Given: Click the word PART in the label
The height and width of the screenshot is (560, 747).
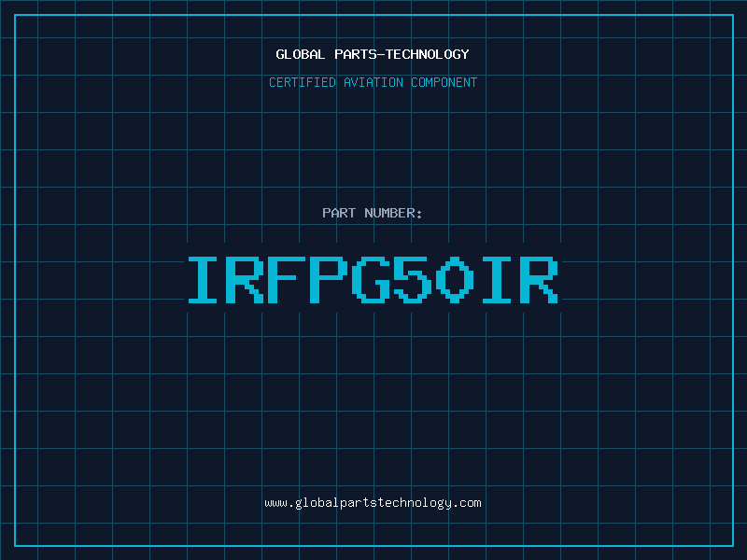Looking at the screenshot, I should pyautogui.click(x=337, y=213).
